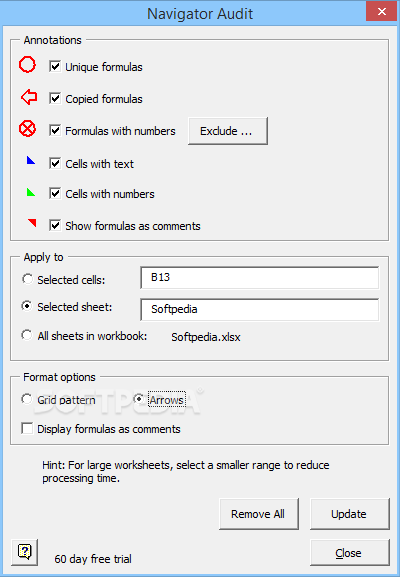Viewport: 400px width, 577px height.
Task: Click the red left-arrow copied formulas icon
Action: pyautogui.click(x=29, y=97)
